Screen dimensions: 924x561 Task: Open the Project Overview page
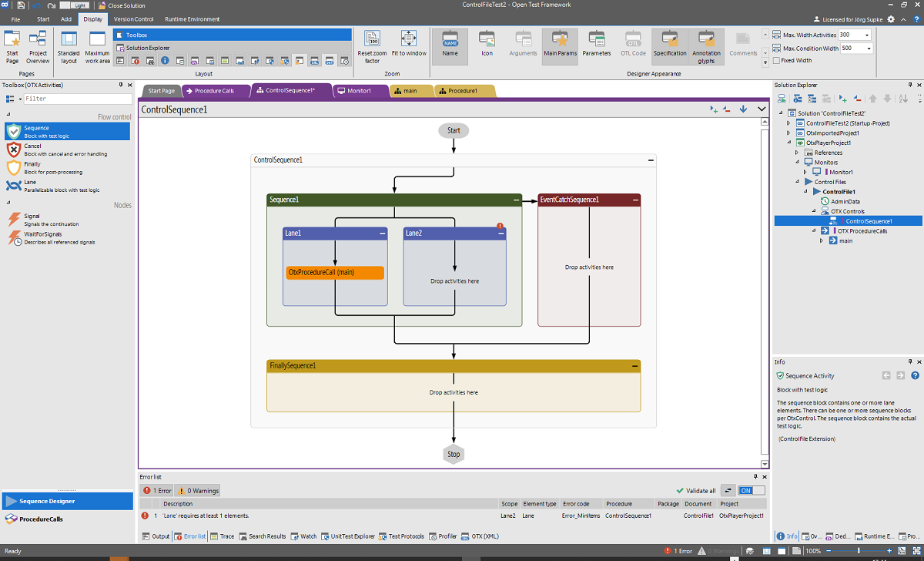tap(38, 39)
